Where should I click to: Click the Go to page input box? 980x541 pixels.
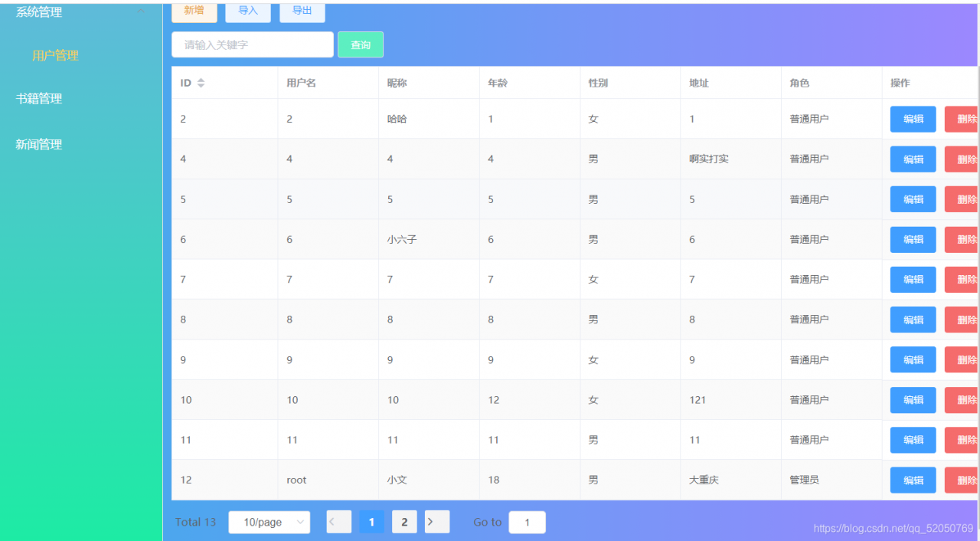point(527,522)
